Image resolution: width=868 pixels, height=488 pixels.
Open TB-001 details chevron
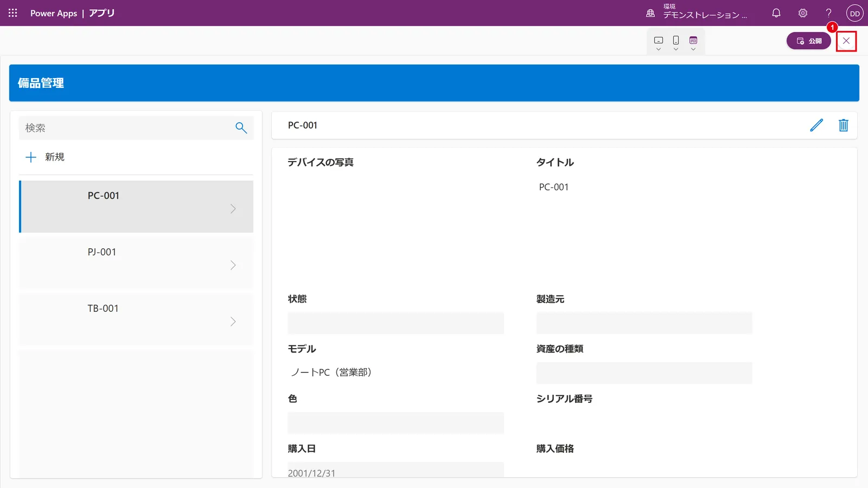233,322
